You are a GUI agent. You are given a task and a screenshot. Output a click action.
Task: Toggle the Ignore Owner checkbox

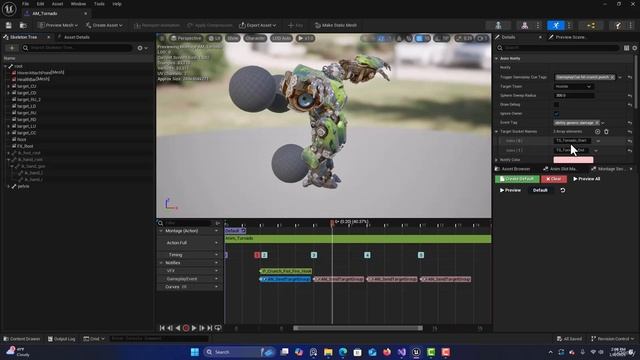pos(556,113)
